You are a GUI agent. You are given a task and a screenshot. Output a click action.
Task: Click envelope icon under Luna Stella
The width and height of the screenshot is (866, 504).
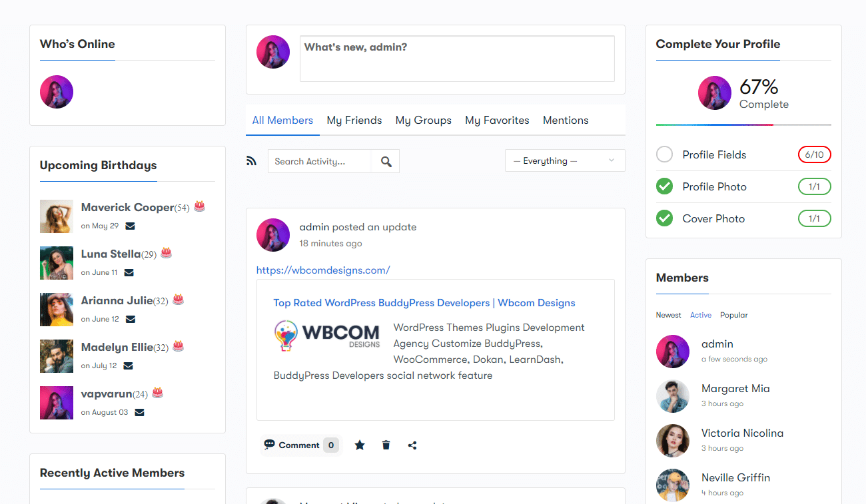pos(129,272)
